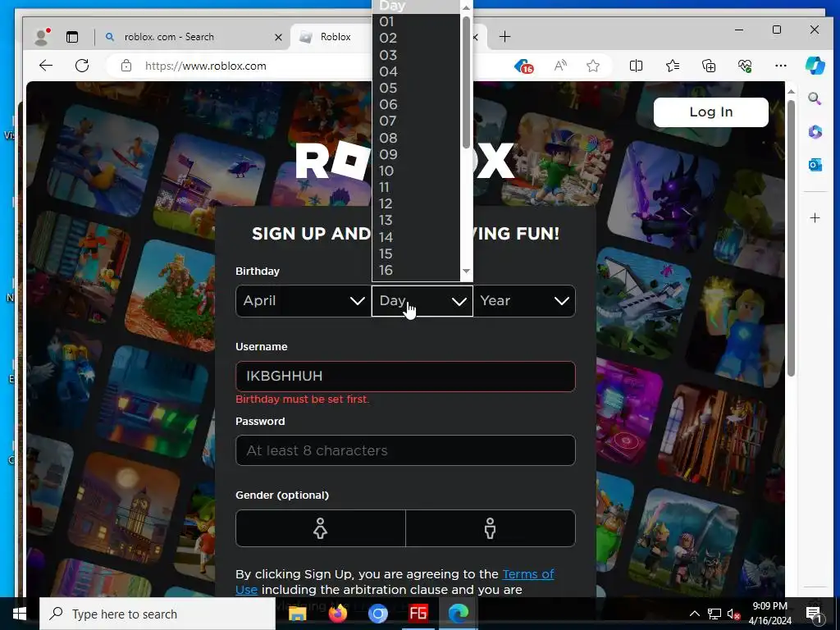Add this page to favorites star
The height and width of the screenshot is (630, 840).
[x=592, y=66]
